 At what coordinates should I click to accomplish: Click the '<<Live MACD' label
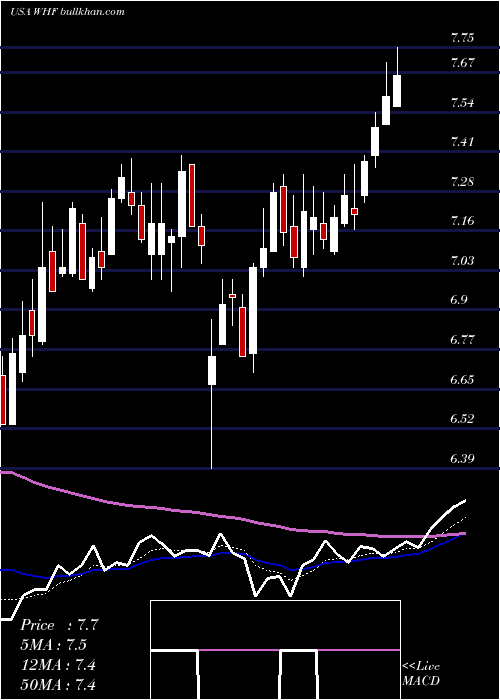click(421, 674)
